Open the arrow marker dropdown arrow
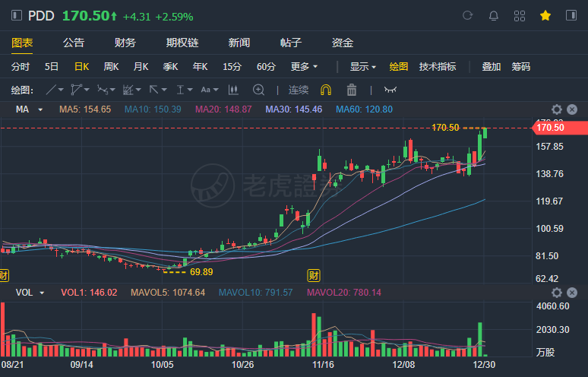 pos(164,90)
